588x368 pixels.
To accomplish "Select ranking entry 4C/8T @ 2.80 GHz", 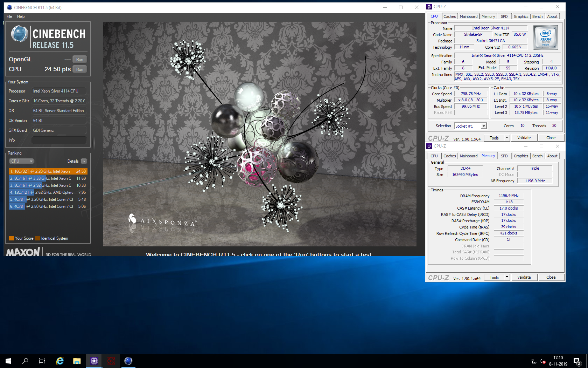I will pyautogui.click(x=48, y=206).
